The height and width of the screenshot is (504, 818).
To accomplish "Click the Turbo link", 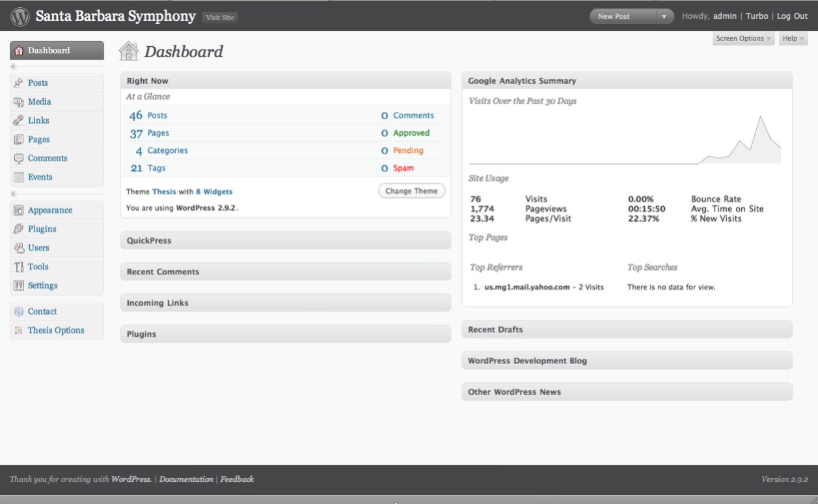I will coord(757,16).
